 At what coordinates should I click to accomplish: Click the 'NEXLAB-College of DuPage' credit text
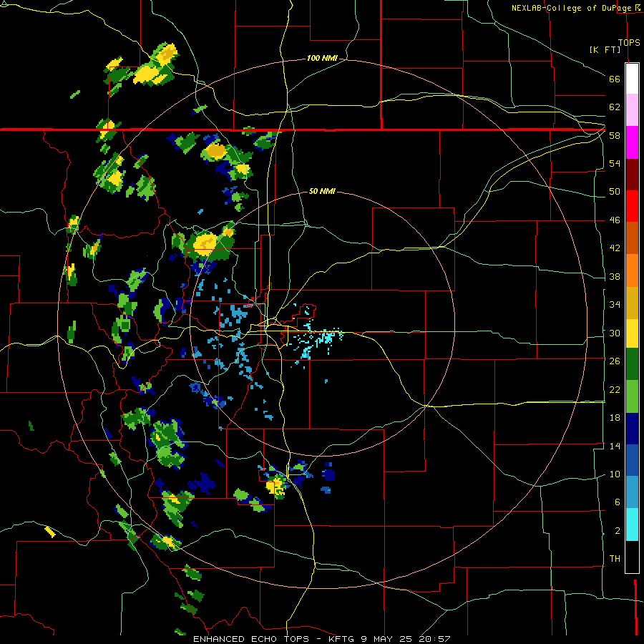pos(572,8)
